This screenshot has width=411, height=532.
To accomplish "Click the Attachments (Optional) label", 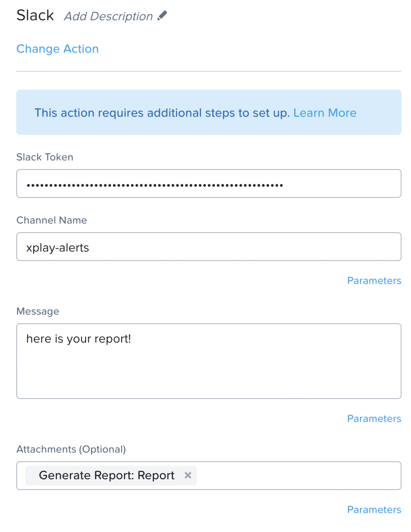I will pos(71,449).
